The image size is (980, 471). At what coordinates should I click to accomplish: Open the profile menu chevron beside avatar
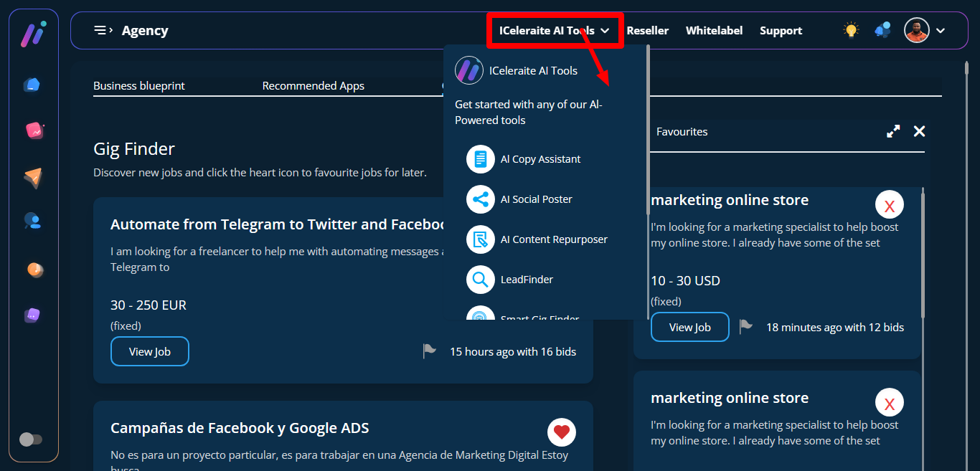pos(941,31)
